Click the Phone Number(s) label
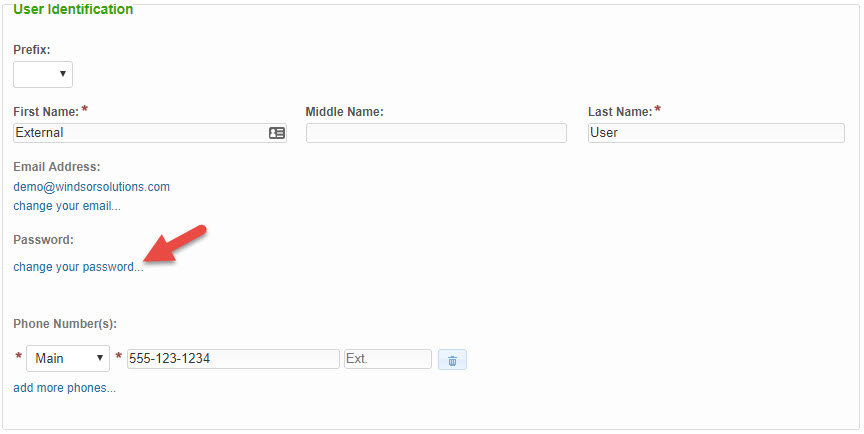Viewport: 864px width, 434px height. point(65,324)
